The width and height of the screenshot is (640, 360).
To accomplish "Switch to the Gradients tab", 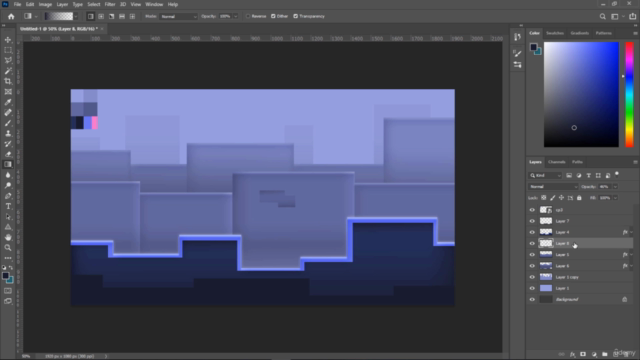I will pyautogui.click(x=580, y=33).
